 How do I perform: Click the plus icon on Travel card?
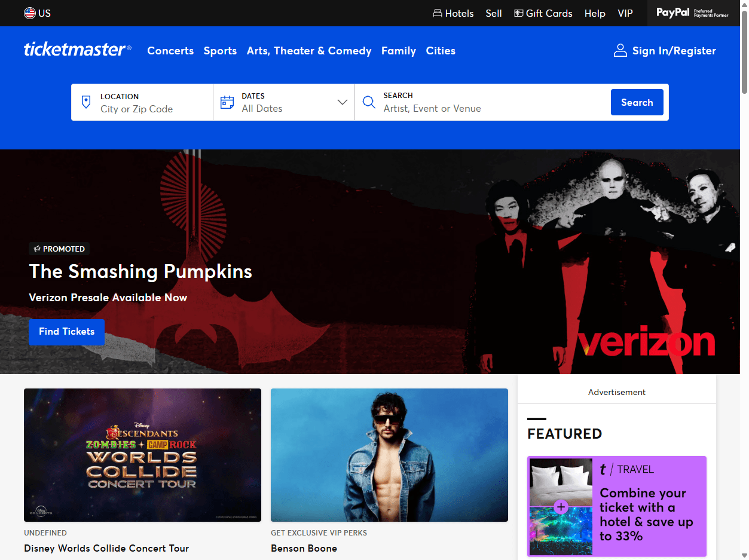tap(560, 507)
